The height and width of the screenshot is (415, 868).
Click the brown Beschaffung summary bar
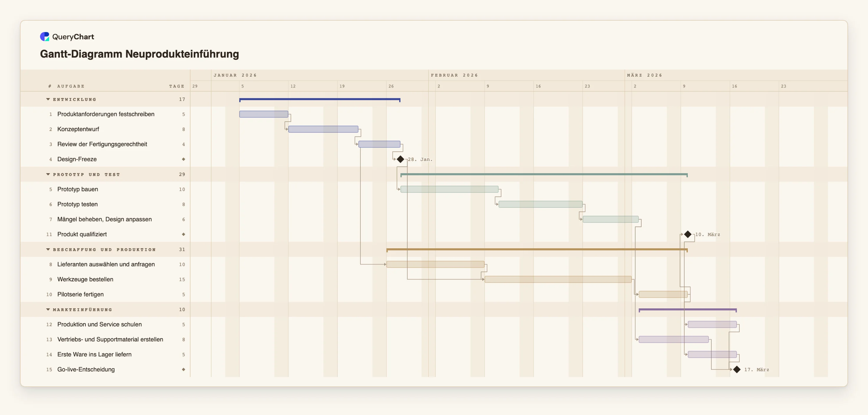coord(537,250)
